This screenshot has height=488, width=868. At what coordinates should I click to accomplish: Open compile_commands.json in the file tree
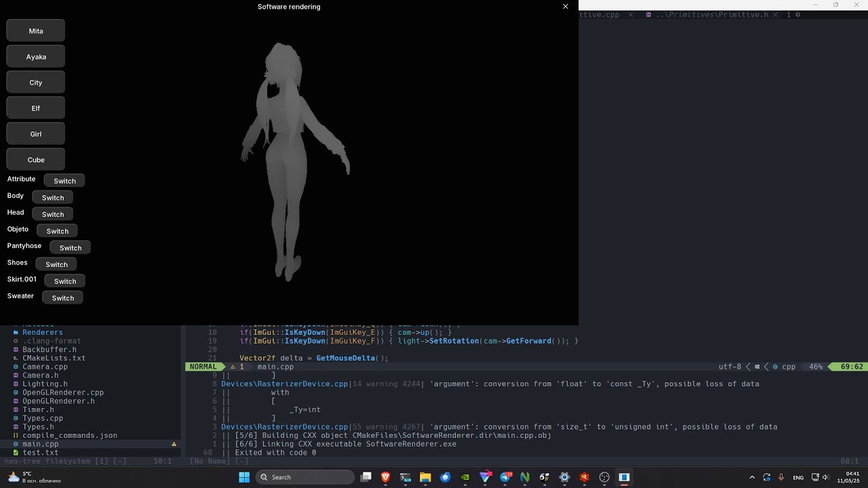[69, 435]
